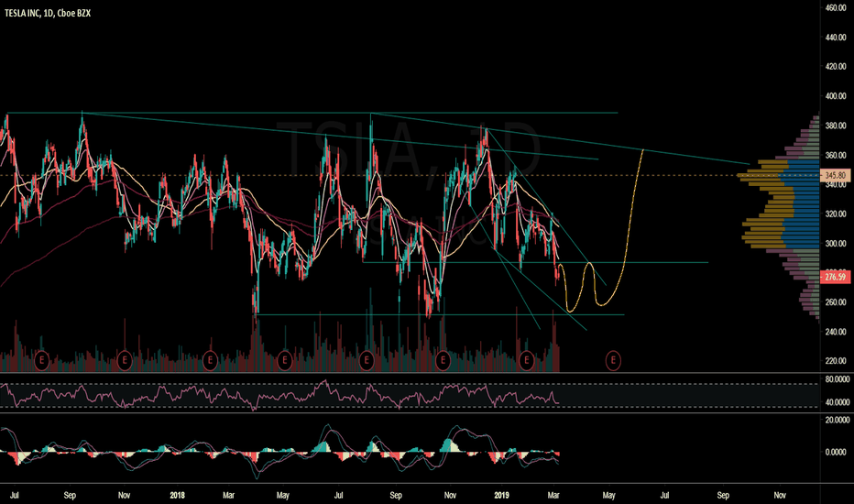The image size is (854, 504).
Task: Click the TESLA INC, 1D, Cboe BZX title
Action: click(x=48, y=13)
